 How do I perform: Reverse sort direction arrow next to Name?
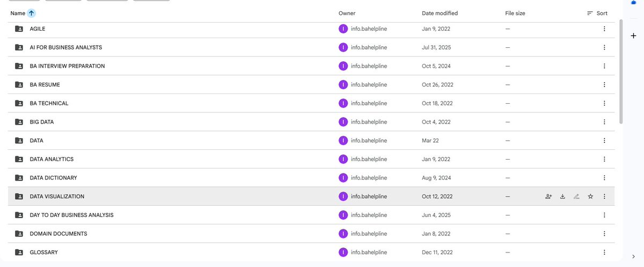tap(32, 13)
